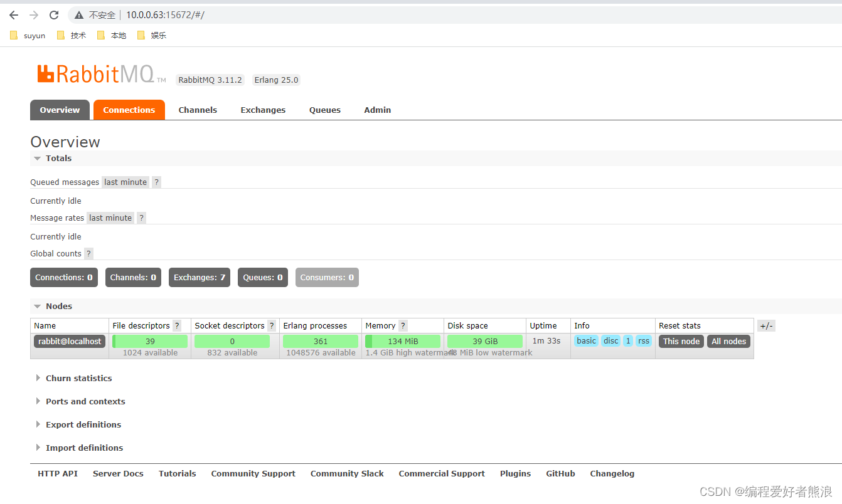The width and height of the screenshot is (842, 504).
Task: Open the Community Support link
Action: pyautogui.click(x=253, y=474)
